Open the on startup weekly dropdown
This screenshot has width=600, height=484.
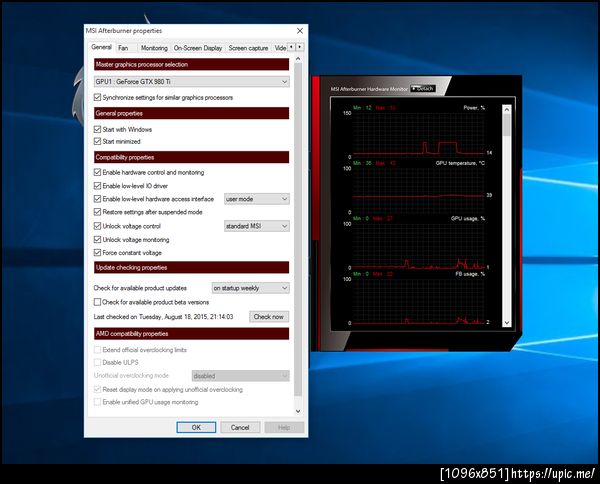(250, 288)
